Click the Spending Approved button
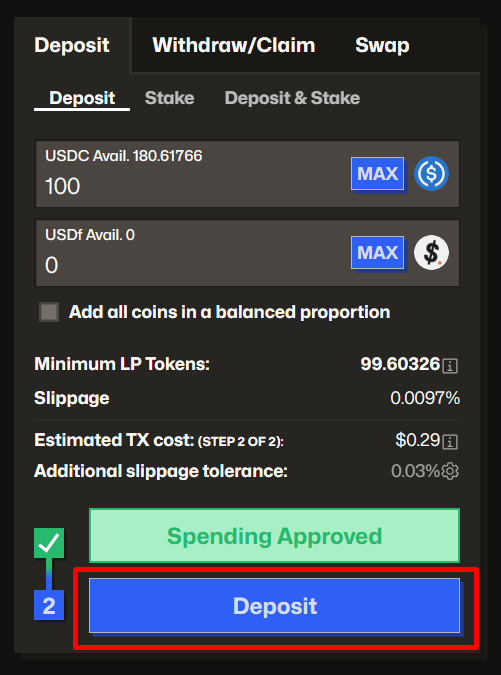This screenshot has width=501, height=675. pos(275,536)
